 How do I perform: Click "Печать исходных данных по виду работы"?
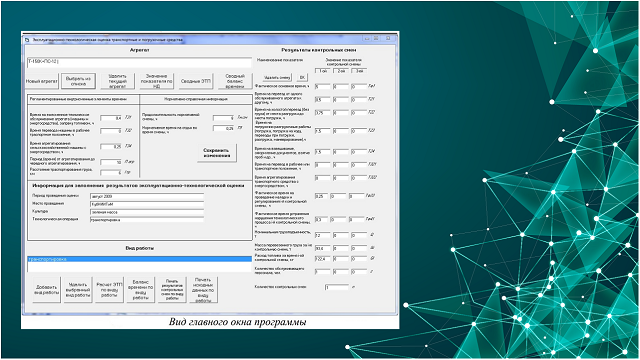[x=203, y=290]
